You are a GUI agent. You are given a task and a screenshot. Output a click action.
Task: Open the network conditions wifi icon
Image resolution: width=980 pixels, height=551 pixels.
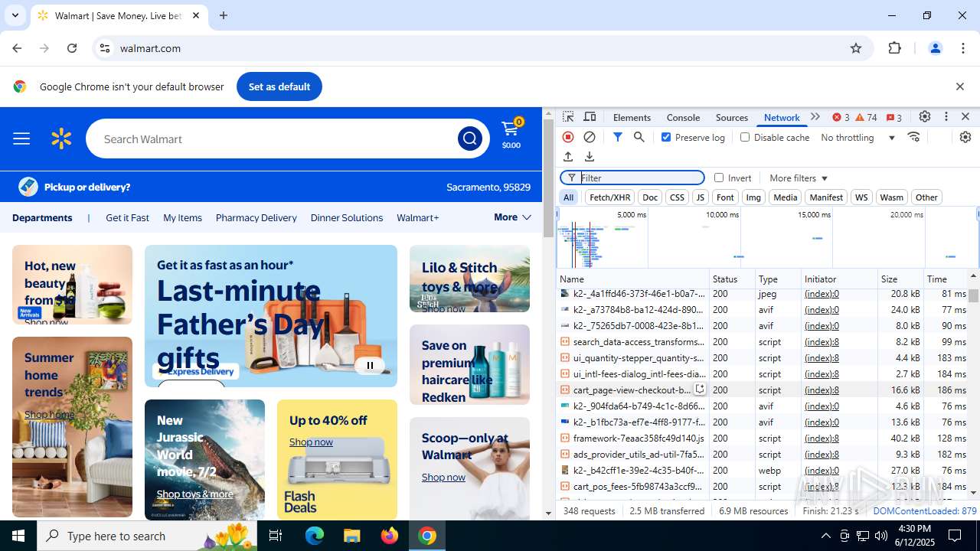[913, 137]
